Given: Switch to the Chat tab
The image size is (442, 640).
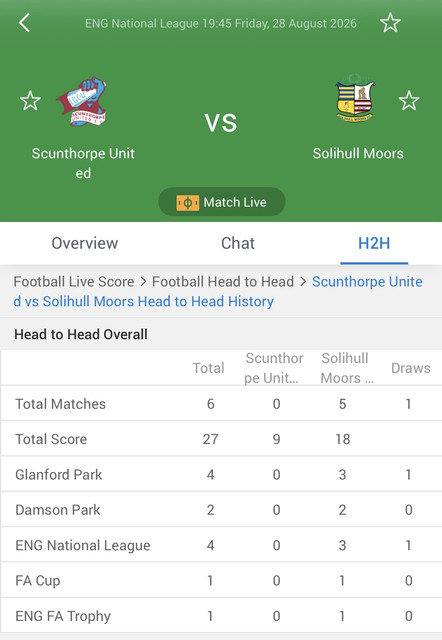Looking at the screenshot, I should (x=238, y=243).
